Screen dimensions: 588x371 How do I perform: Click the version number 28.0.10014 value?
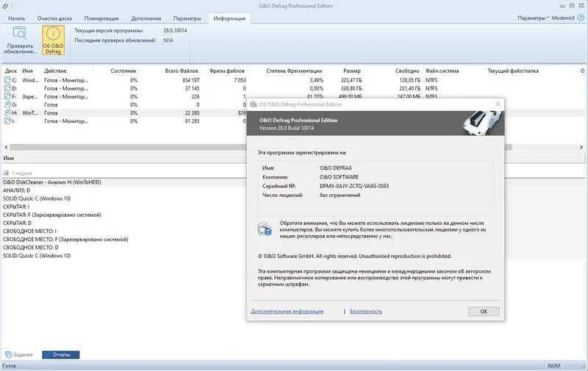175,30
